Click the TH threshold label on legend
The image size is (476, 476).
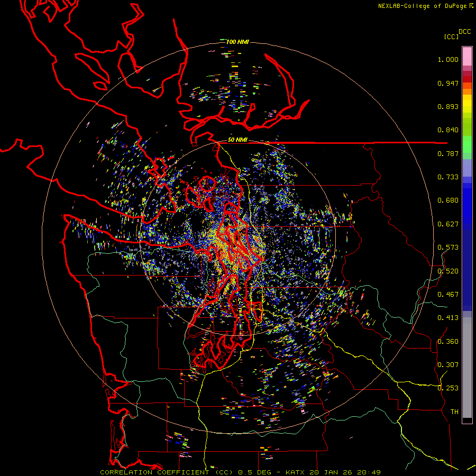pos(454,412)
